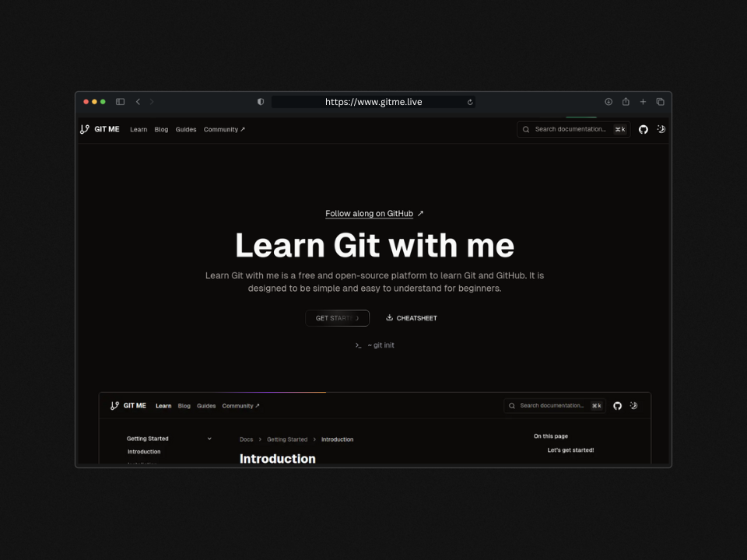Click the GET STARTED button
Image resolution: width=747 pixels, height=560 pixels.
coord(337,318)
